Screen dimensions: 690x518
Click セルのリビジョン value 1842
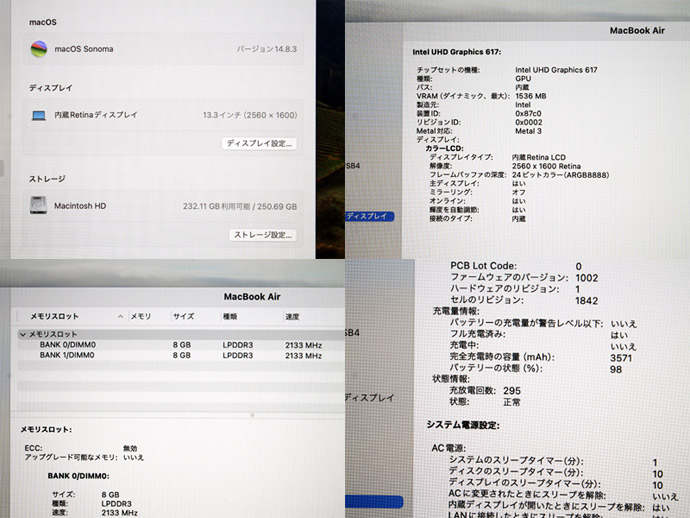[x=587, y=301]
